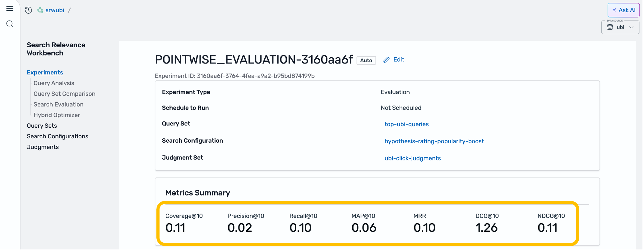Screen dimensions: 644x251
Task: Click the Metrics Summary heading
Action: tap(198, 193)
